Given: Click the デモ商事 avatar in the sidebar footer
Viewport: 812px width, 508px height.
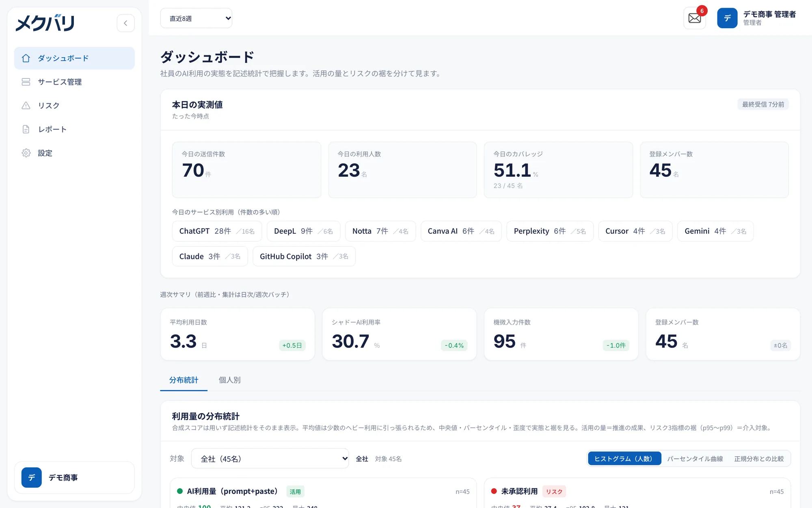Looking at the screenshot, I should (31, 478).
